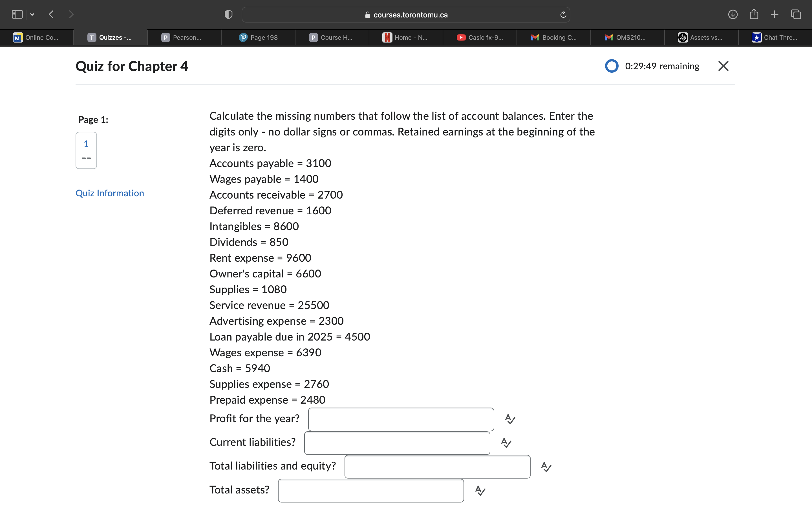812x507 pixels.
Task: Open the sidebar options dropdown chevron
Action: point(32,14)
